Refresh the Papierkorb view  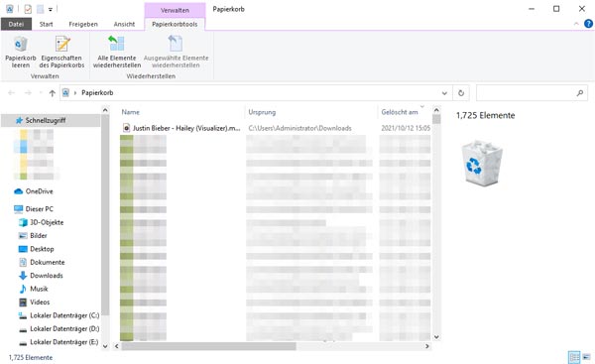click(461, 93)
